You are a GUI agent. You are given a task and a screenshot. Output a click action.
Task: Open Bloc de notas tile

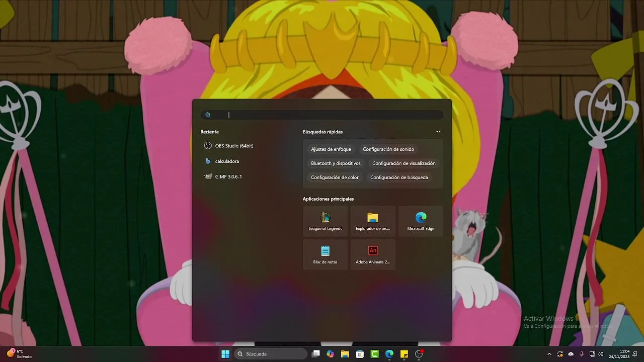point(325,254)
